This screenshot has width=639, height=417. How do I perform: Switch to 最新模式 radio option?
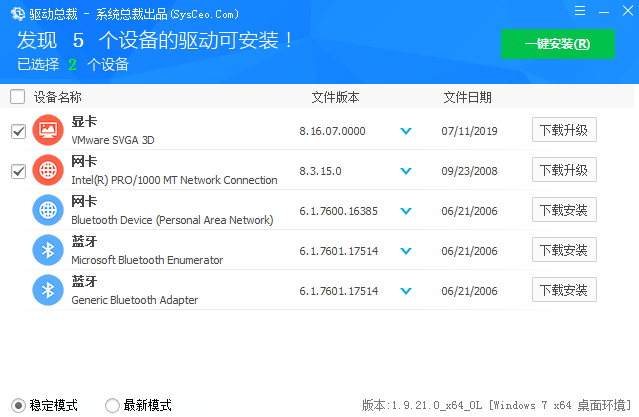point(112,405)
